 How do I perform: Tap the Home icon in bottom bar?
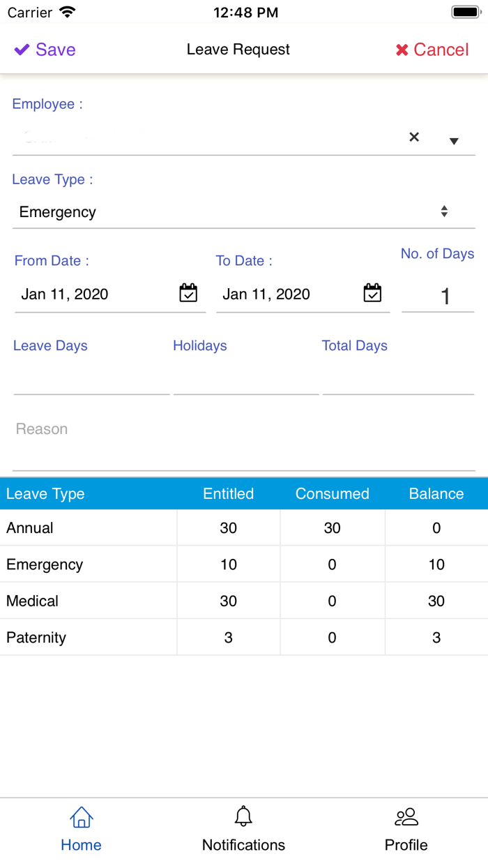tap(81, 816)
